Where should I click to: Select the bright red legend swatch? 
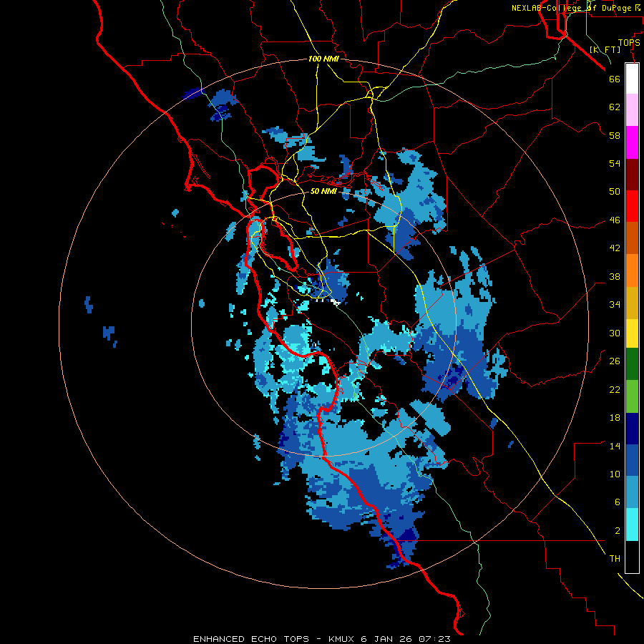pyautogui.click(x=632, y=206)
